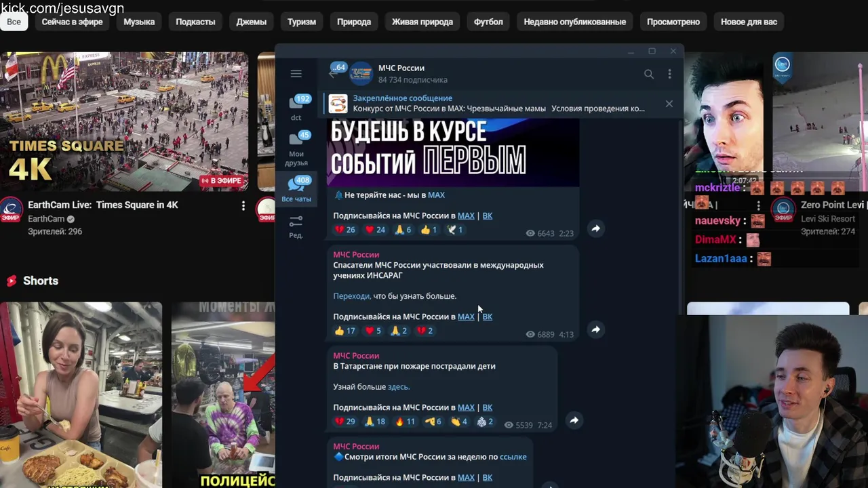Select the Туризм filter chip
The image size is (868, 488).
pos(302,22)
